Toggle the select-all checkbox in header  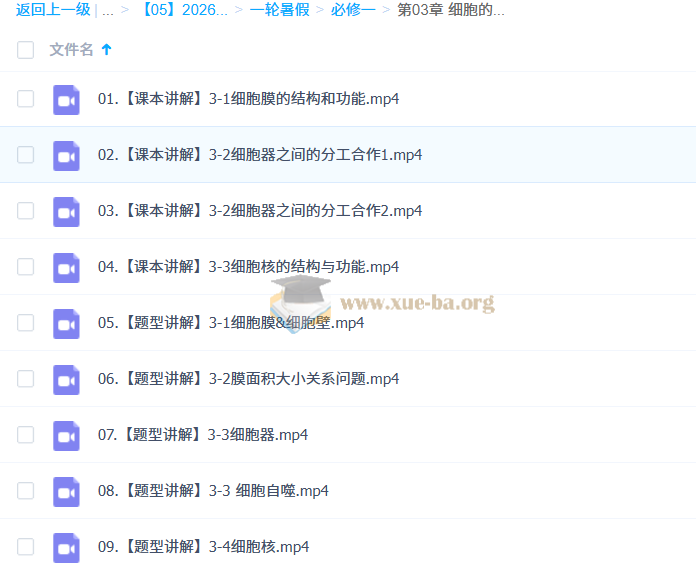point(26,50)
